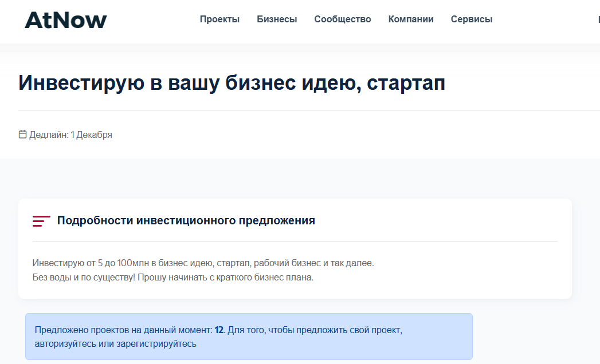This screenshot has width=600, height=364.
Task: Click the blue info banner about proposed projects
Action: [x=249, y=337]
